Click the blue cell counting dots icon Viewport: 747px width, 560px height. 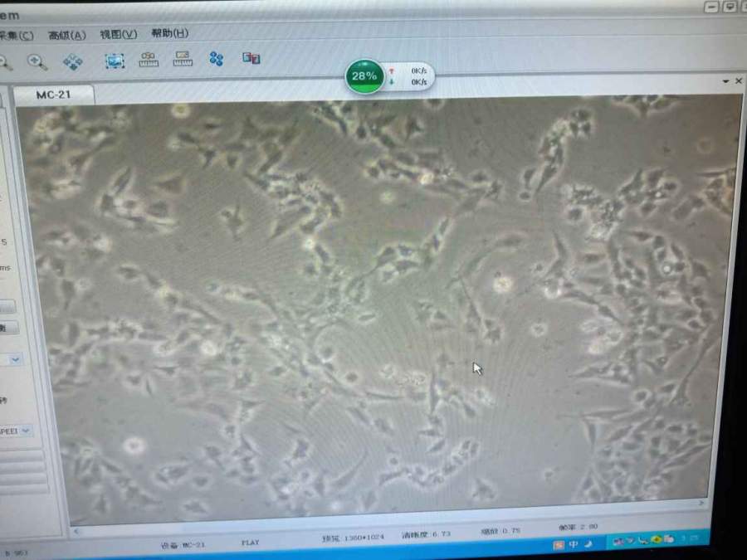point(217,59)
